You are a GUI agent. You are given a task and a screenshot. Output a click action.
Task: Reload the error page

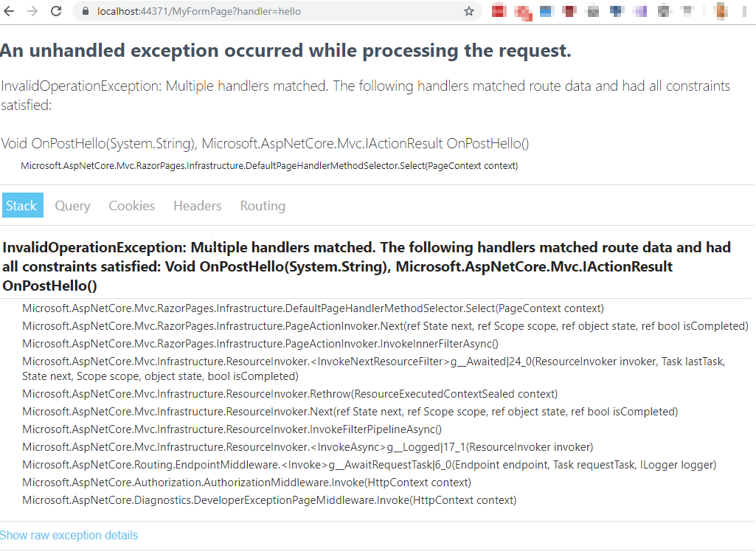[55, 11]
